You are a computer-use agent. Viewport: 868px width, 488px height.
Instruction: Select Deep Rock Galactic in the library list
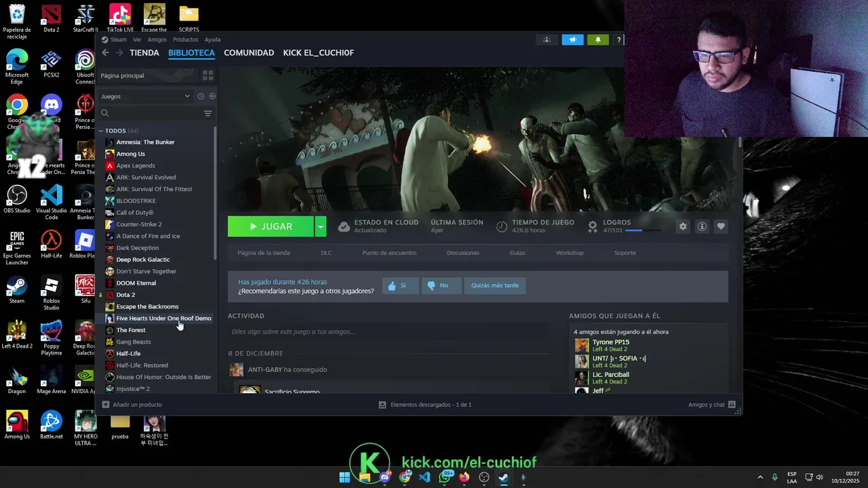click(143, 260)
